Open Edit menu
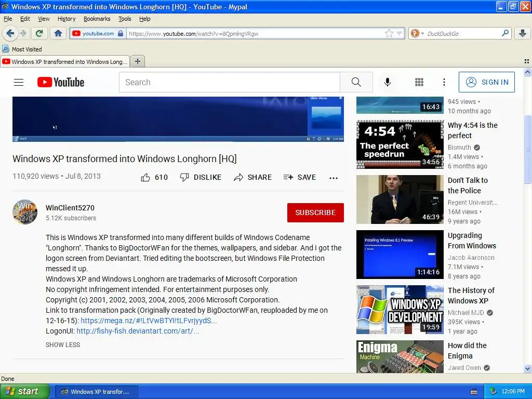This screenshot has height=399, width=532. [25, 19]
